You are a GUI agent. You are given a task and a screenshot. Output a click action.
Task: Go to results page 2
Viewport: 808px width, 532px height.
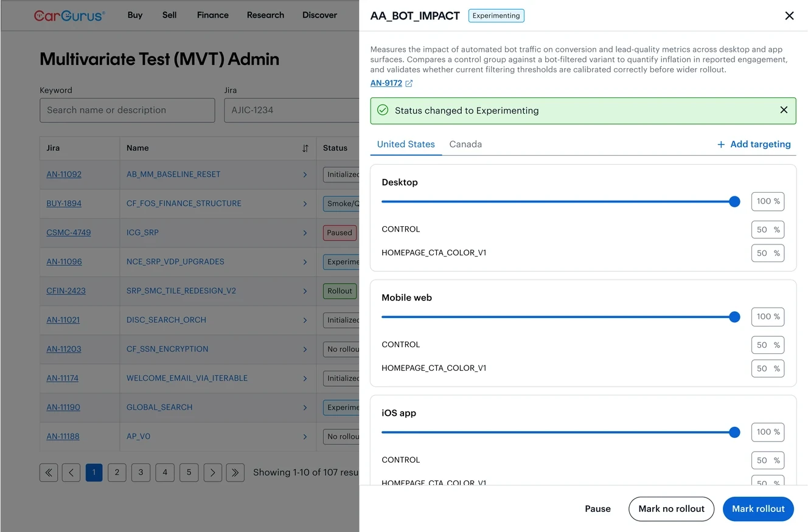point(117,472)
